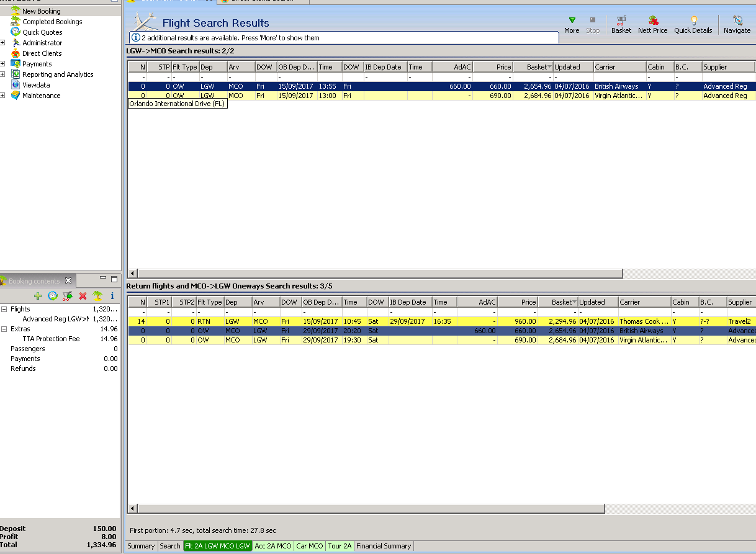This screenshot has height=554, width=756.
Task: Close the Booking contents tab
Action: coord(69,281)
